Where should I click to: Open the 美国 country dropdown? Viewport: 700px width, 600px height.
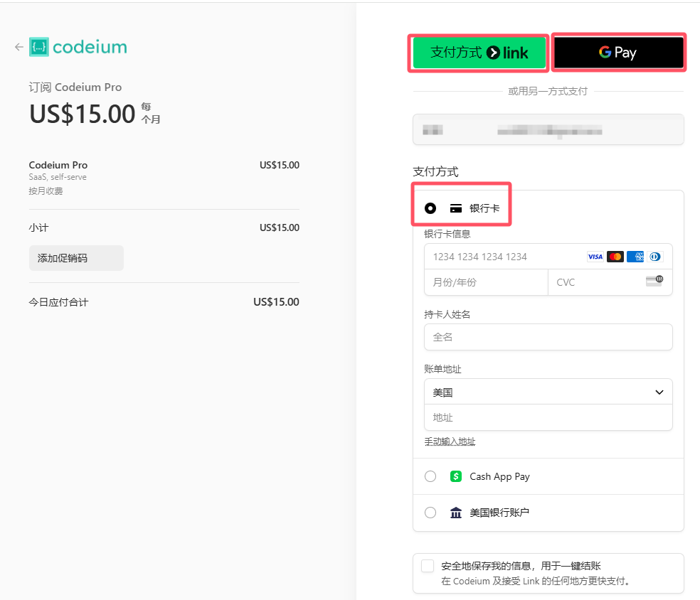(548, 392)
